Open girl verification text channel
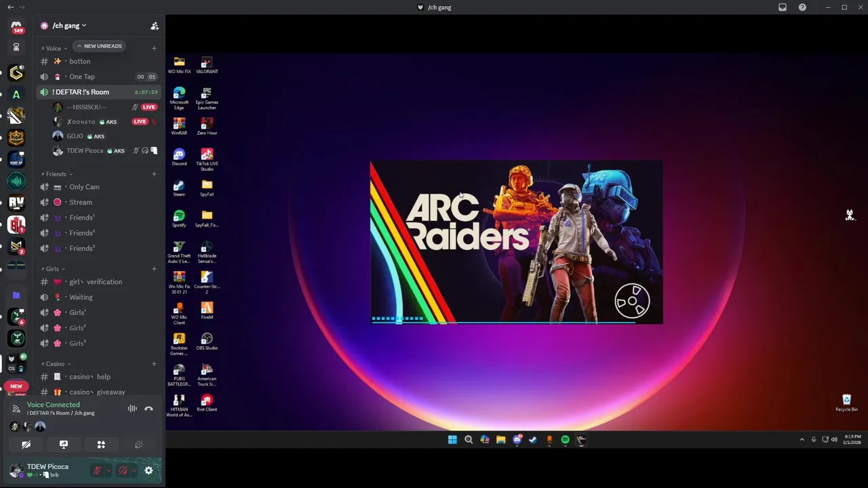 click(99, 282)
